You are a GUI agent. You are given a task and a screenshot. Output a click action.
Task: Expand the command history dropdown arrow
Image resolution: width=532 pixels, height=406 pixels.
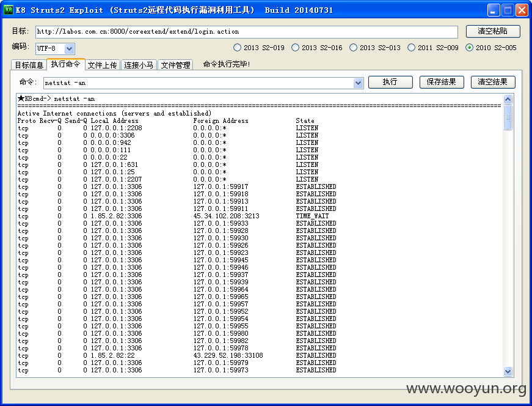358,83
